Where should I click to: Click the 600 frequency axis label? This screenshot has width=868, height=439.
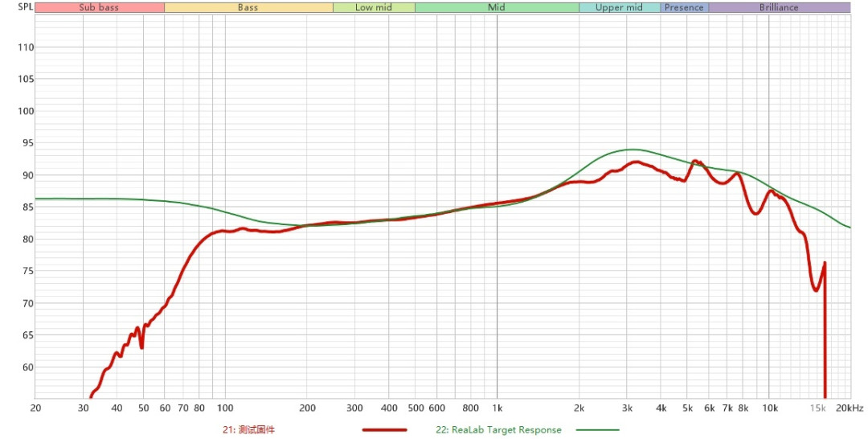[437, 408]
